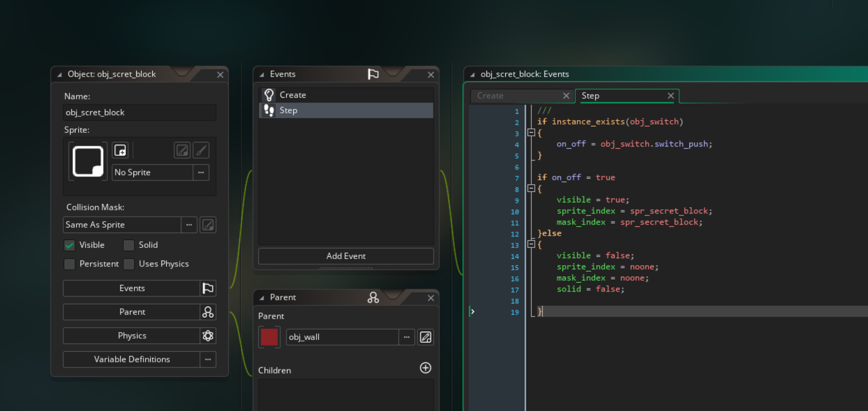Select the Step code tab
The width and height of the screenshot is (868, 411).
pos(622,96)
